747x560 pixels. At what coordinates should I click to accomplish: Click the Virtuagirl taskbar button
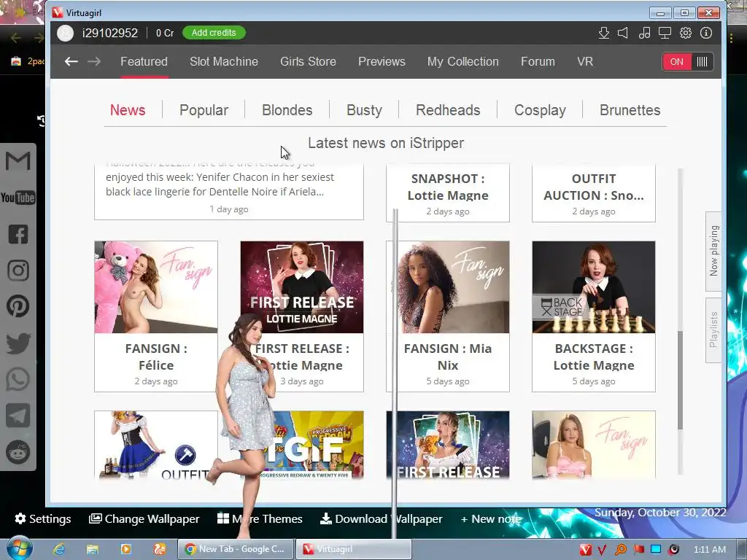354,549
